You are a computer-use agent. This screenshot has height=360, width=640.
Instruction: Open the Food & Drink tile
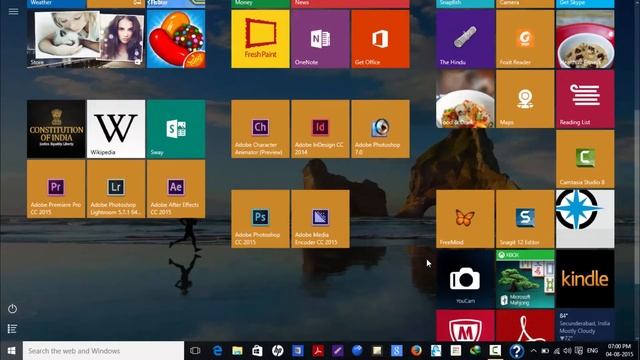point(465,99)
